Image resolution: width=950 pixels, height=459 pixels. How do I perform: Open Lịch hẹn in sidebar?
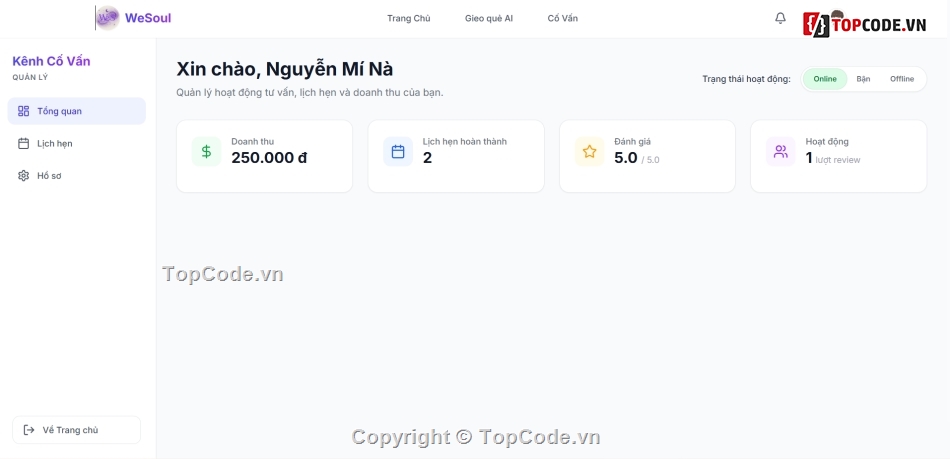77,144
